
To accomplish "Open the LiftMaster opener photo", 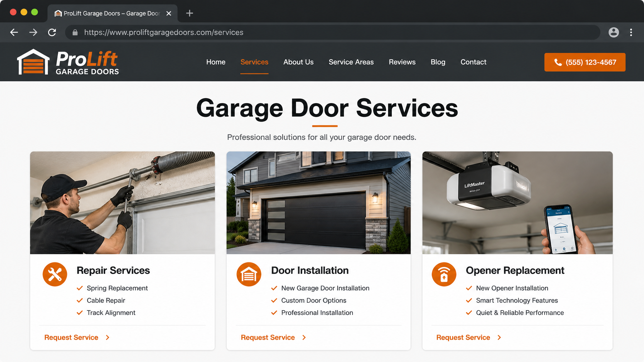I will pyautogui.click(x=517, y=203).
